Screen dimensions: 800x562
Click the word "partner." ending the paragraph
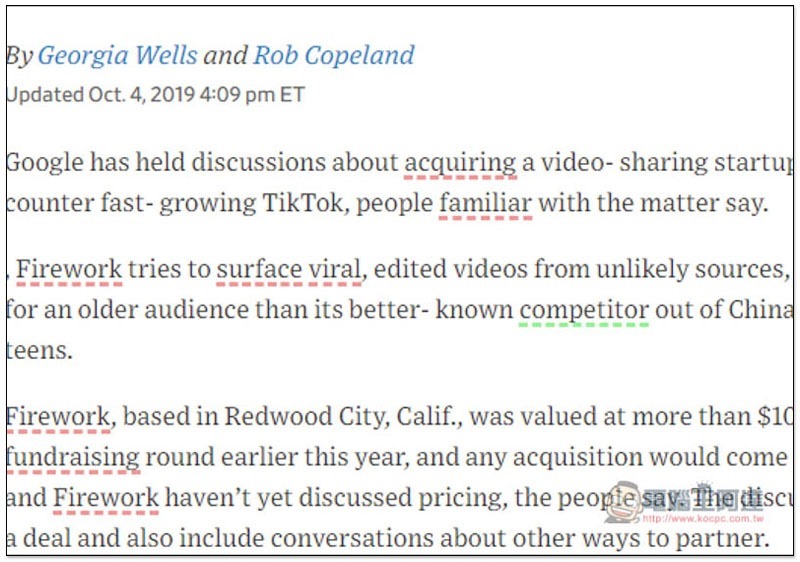tap(719, 539)
